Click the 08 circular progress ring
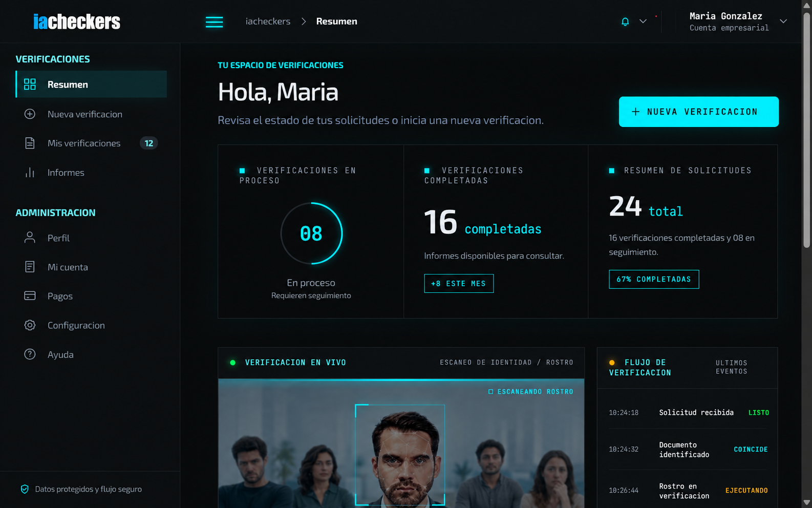 [x=311, y=234]
